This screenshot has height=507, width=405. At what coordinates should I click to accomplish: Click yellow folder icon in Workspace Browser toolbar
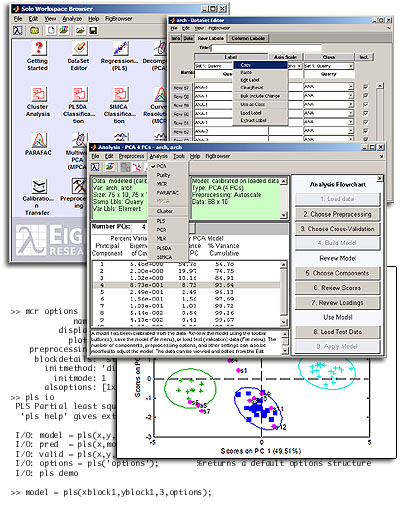click(x=34, y=31)
